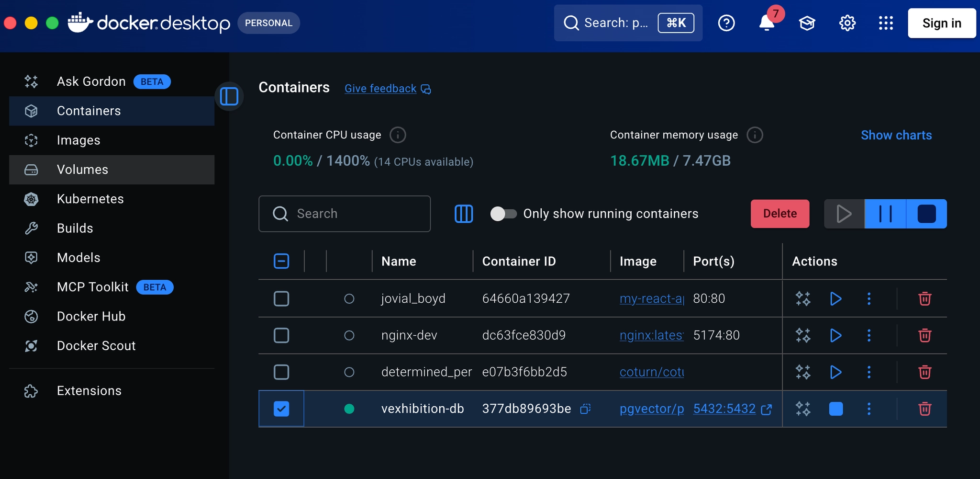Open the Learning Center graduation cap icon
980x479 pixels.
[807, 23]
